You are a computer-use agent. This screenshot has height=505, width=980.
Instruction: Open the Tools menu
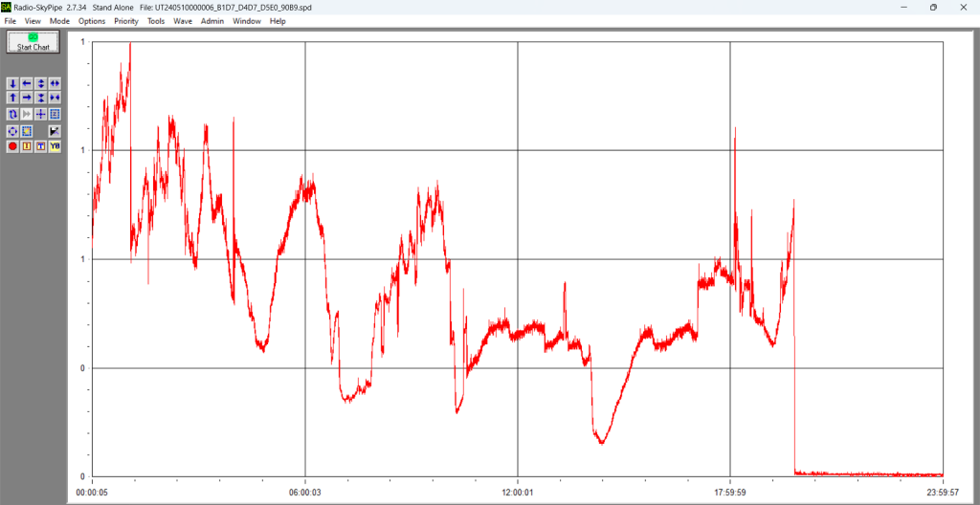tap(156, 21)
